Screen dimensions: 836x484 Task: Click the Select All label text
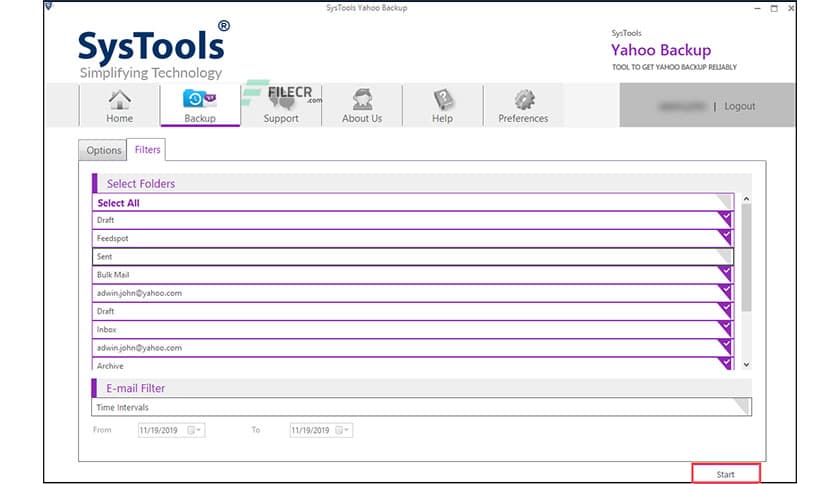118,203
